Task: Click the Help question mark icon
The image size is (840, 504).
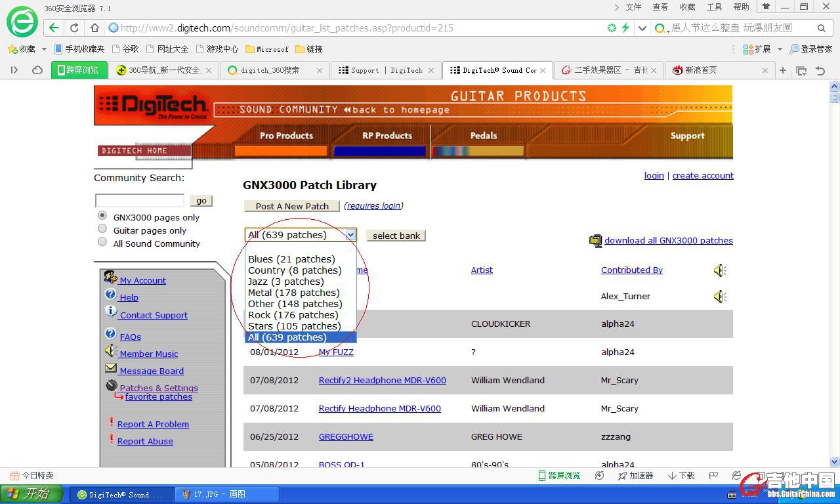Action: (110, 295)
